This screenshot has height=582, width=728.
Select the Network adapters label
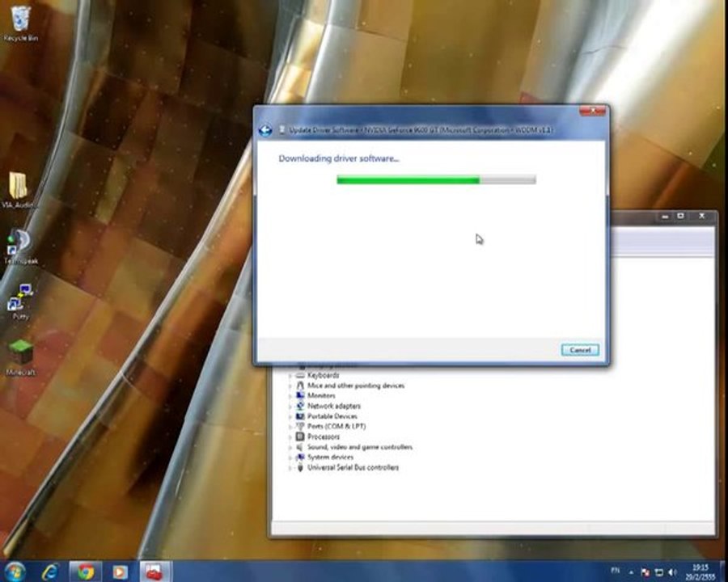click(334, 406)
